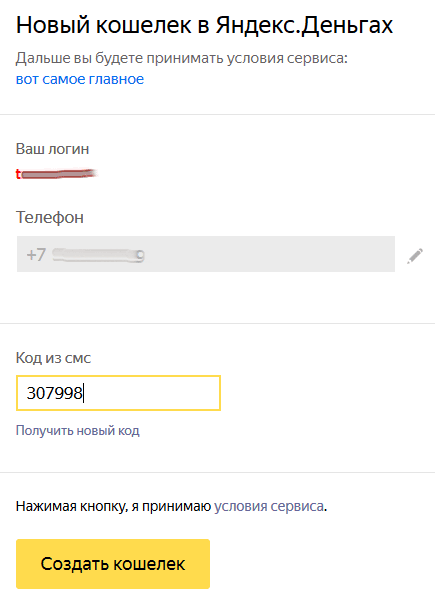Click empty right side of phone field
435x605 pixels.
tap(270, 254)
